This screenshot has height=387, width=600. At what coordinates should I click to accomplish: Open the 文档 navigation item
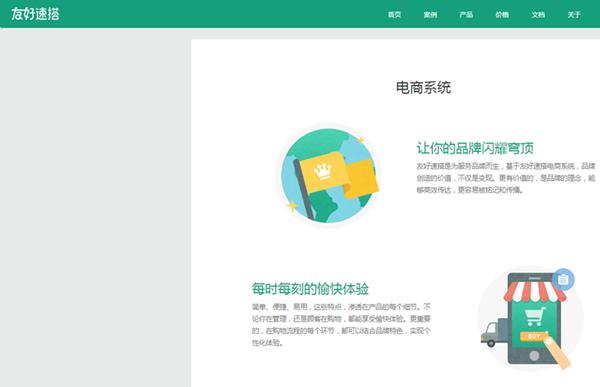coord(538,15)
